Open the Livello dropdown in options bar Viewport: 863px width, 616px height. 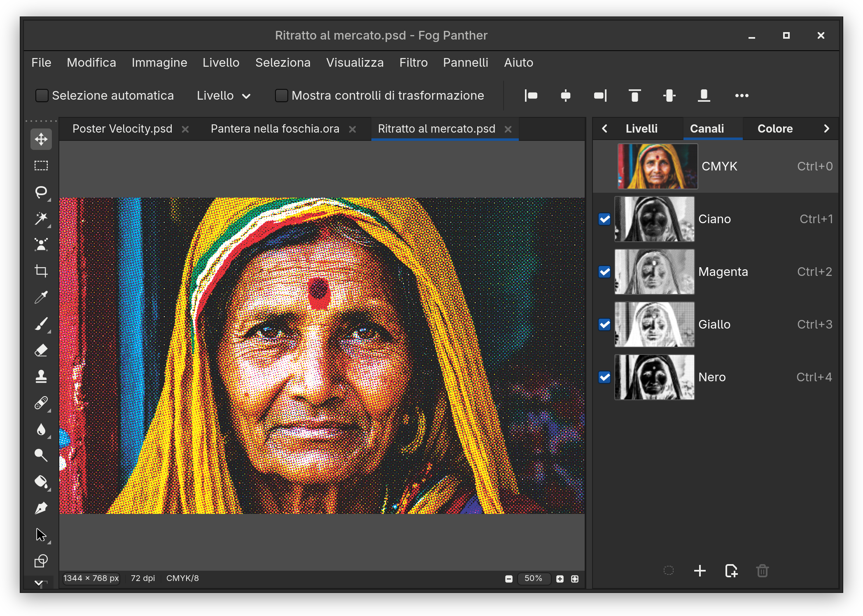click(224, 96)
